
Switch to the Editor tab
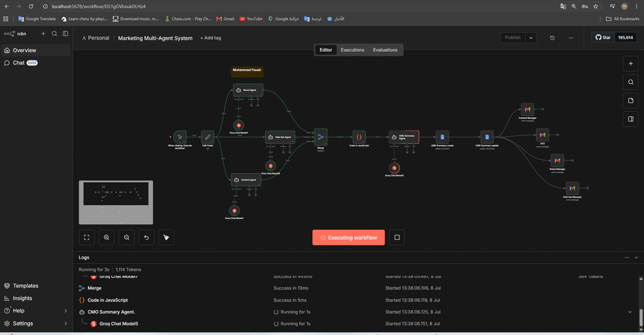click(326, 50)
